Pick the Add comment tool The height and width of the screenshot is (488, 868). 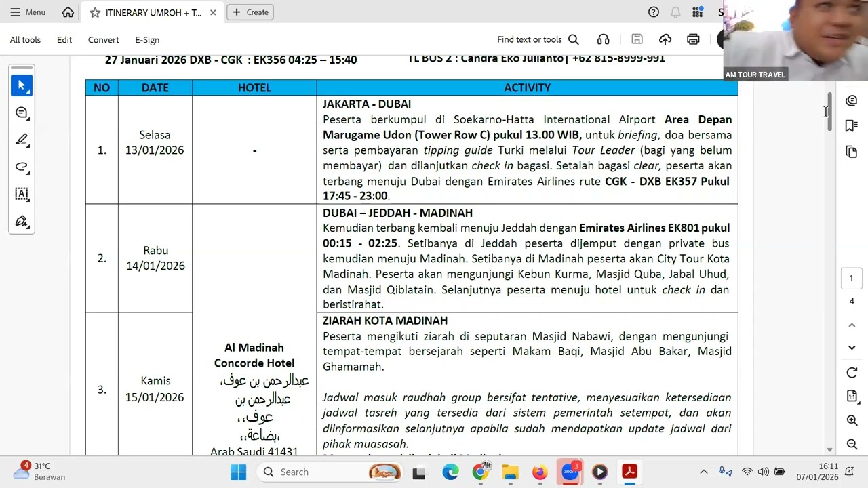[x=22, y=113]
